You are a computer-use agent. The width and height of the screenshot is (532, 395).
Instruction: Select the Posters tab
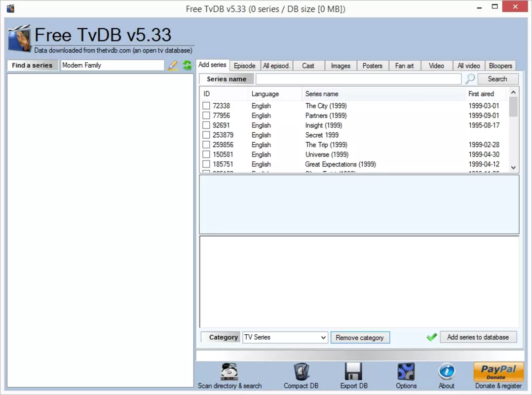click(x=372, y=66)
